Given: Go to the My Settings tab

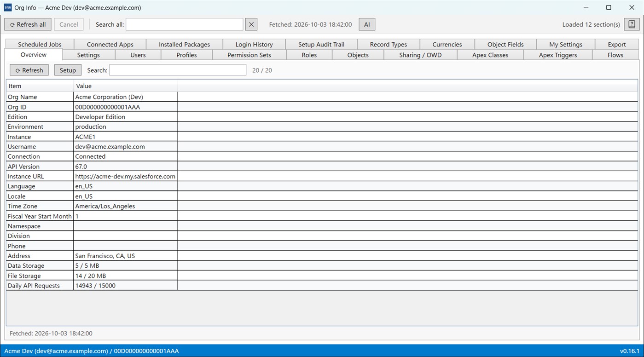Looking at the screenshot, I should coord(566,44).
